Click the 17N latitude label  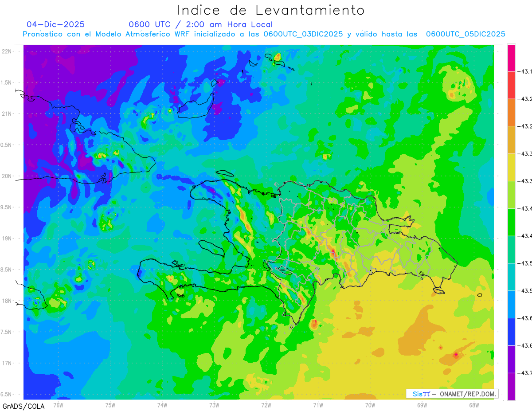tap(7, 363)
